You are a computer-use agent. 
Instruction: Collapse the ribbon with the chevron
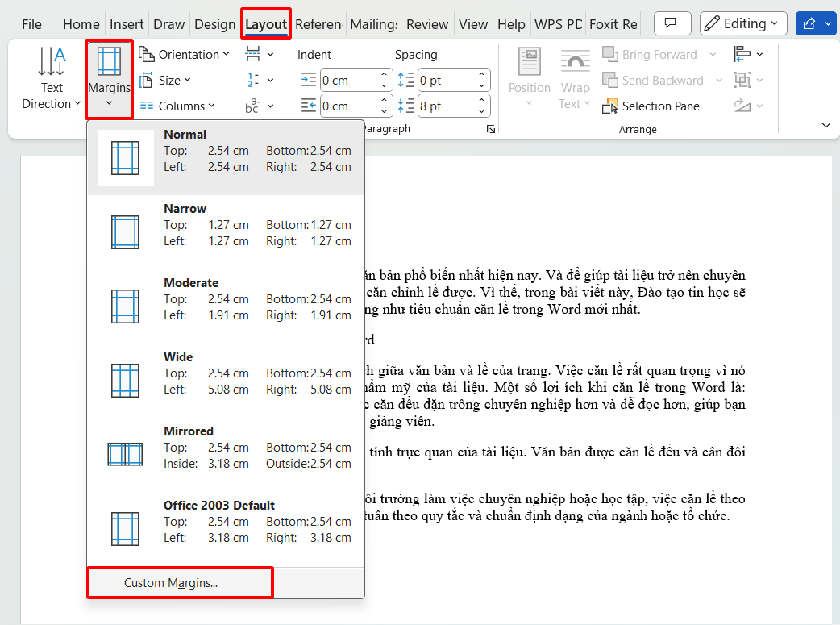(826, 125)
